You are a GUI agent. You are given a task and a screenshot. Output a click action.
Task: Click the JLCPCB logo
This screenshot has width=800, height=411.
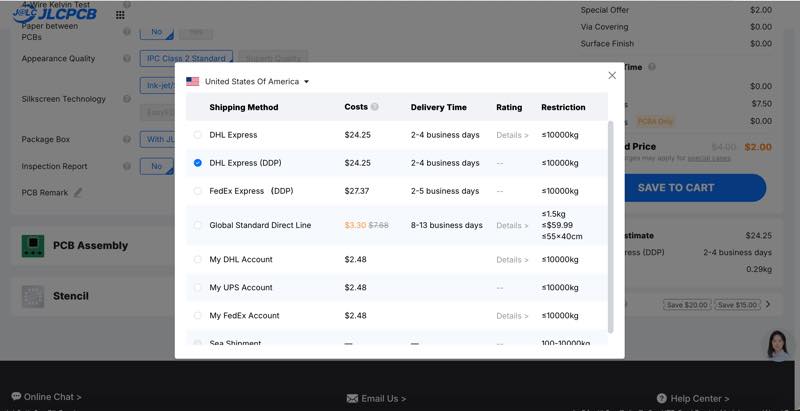tap(55, 14)
